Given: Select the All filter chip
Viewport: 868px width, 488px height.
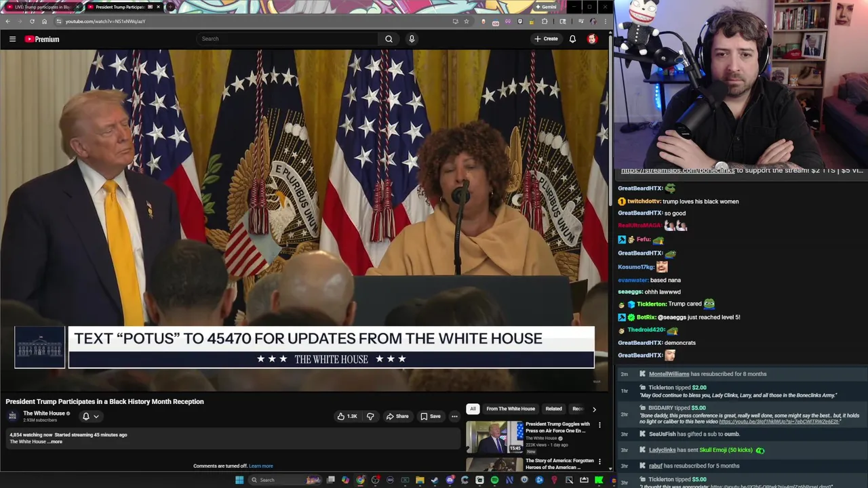Looking at the screenshot, I should click(473, 409).
